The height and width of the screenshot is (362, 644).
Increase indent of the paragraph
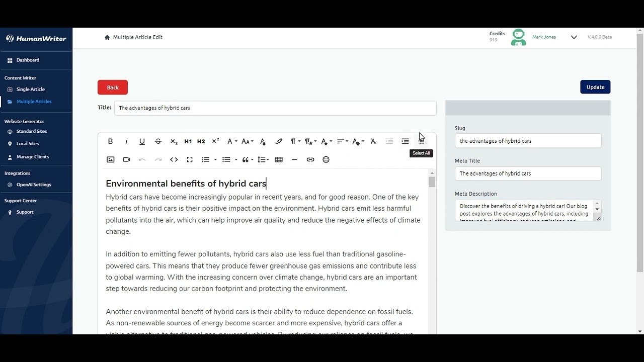pos(405,141)
